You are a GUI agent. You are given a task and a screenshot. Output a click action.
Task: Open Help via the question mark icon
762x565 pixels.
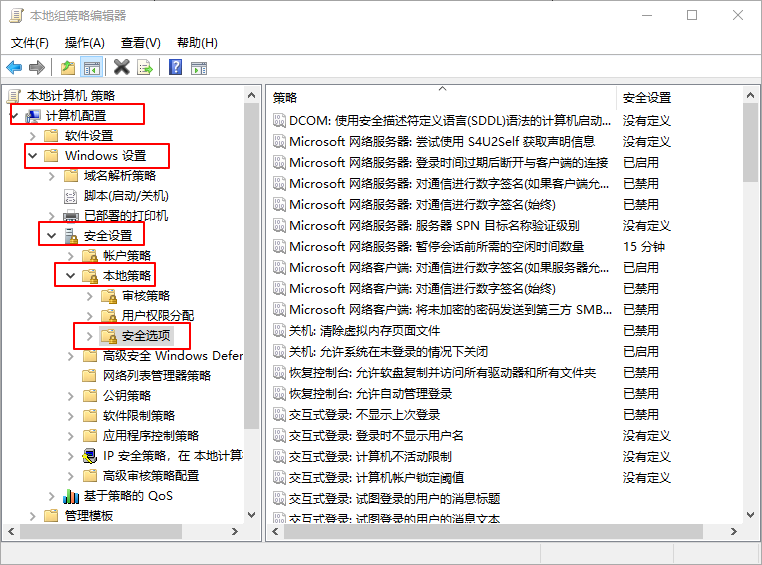click(175, 67)
